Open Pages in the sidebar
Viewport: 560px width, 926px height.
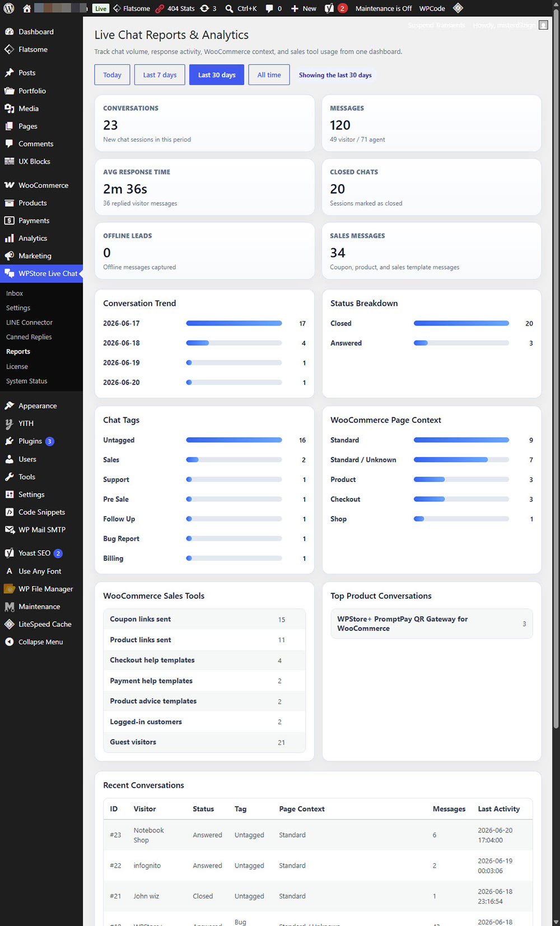41,126
